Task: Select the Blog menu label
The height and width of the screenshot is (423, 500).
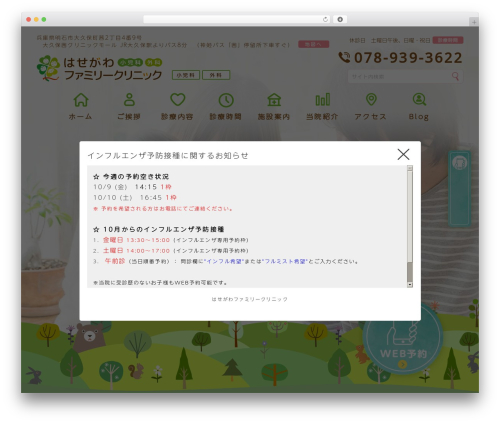Action: click(419, 117)
